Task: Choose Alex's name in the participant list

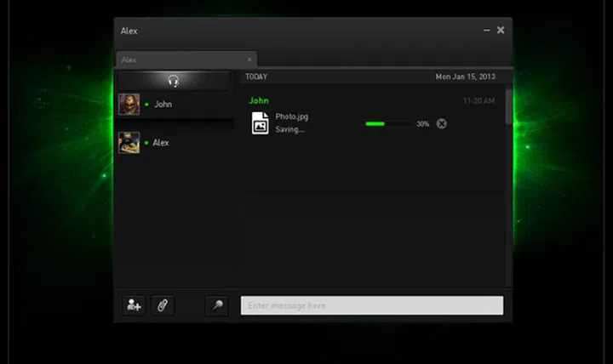Action: coord(161,143)
